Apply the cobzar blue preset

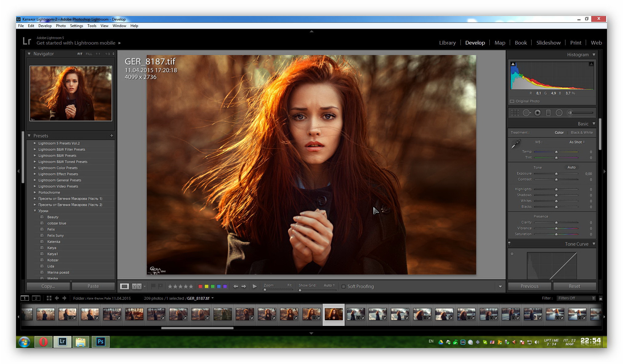tap(57, 223)
